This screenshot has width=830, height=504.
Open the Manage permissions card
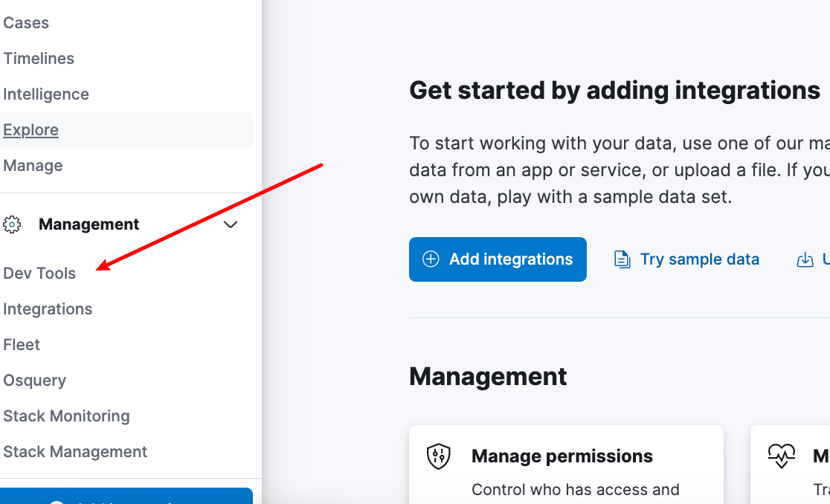pos(566,465)
